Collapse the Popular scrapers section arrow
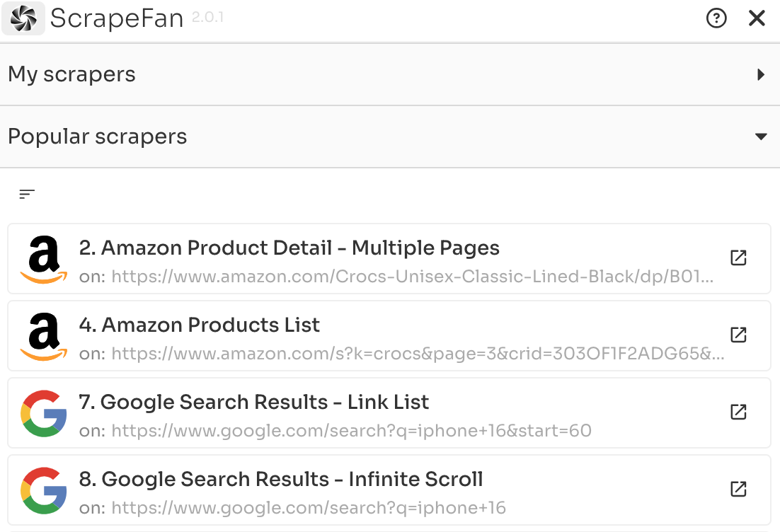Viewport: 780px width, 532px height. [761, 137]
